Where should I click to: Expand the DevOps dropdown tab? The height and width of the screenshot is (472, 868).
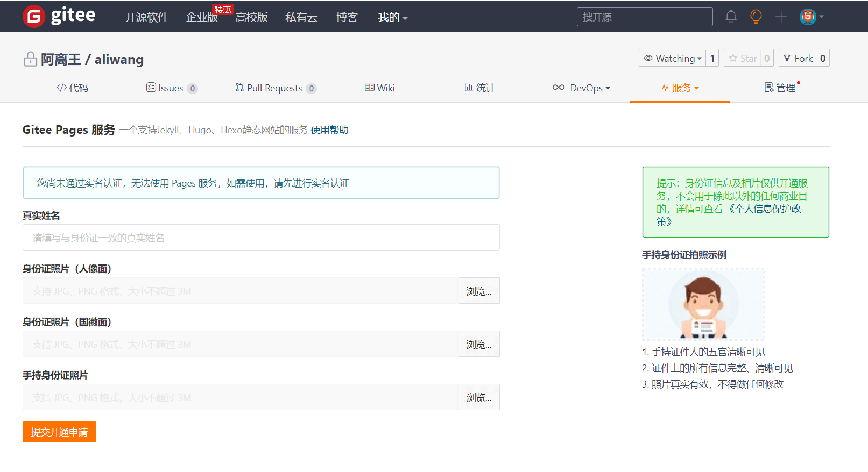pos(581,88)
